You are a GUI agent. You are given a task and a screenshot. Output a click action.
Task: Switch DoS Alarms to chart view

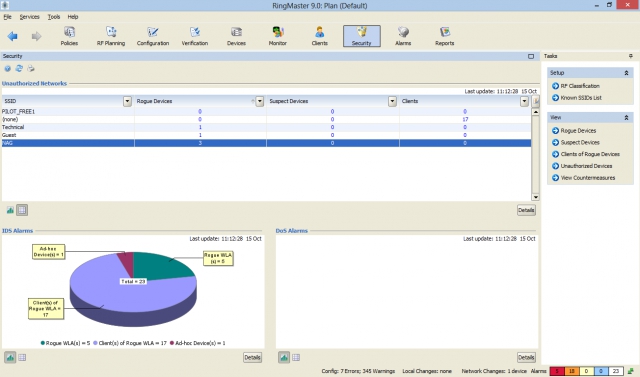tap(284, 357)
